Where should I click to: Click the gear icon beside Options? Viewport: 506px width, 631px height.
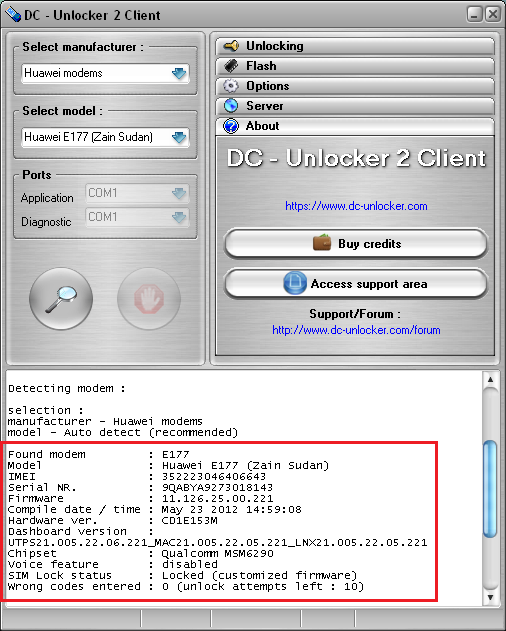(x=231, y=86)
